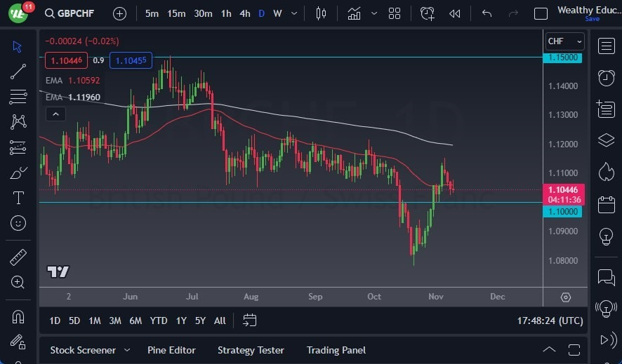The image size is (622, 364).
Task: Open the Indicators chart icon
Action: (x=354, y=14)
